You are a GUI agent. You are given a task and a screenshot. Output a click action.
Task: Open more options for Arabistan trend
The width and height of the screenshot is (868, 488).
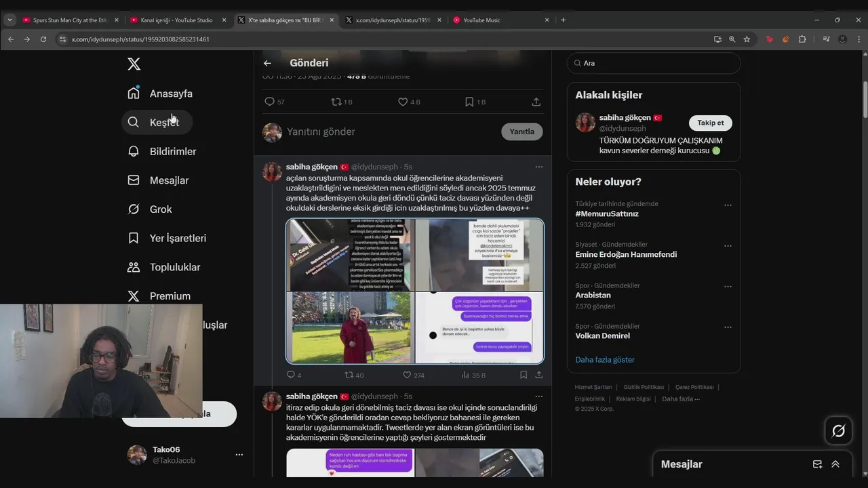pos(728,287)
